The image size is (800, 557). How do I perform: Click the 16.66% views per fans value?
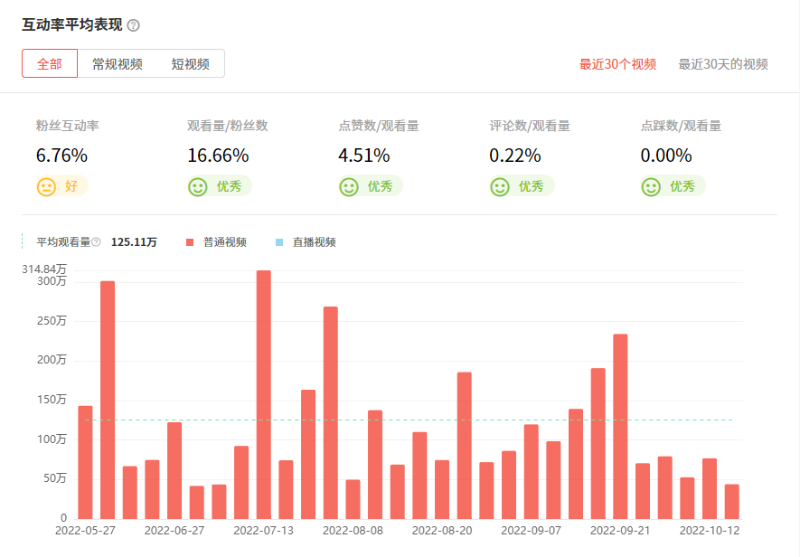218,155
